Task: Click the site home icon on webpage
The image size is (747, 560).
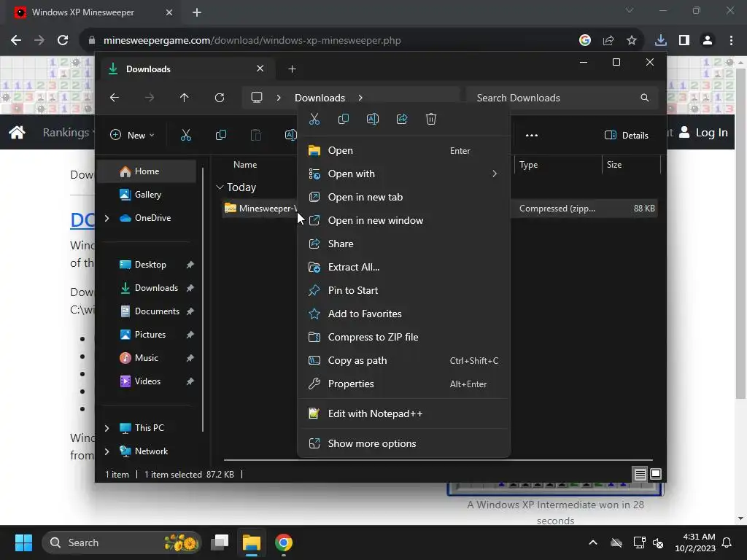Action: [x=17, y=133]
